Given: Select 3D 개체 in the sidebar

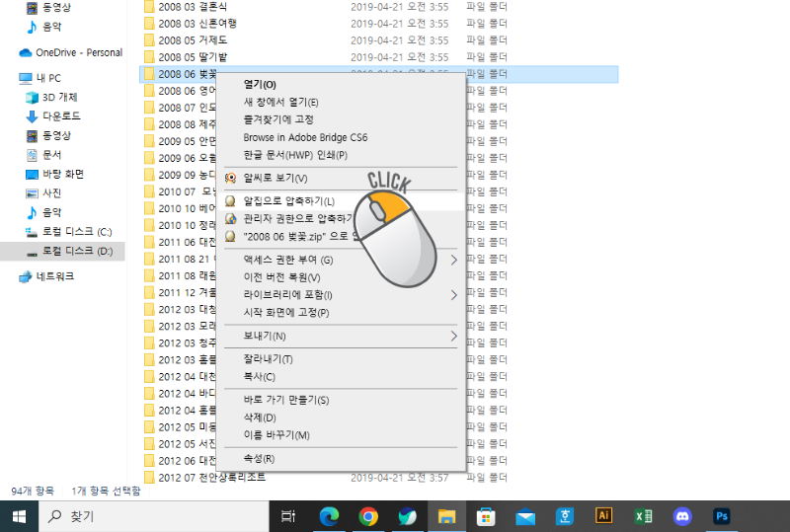Looking at the screenshot, I should (x=59, y=98).
